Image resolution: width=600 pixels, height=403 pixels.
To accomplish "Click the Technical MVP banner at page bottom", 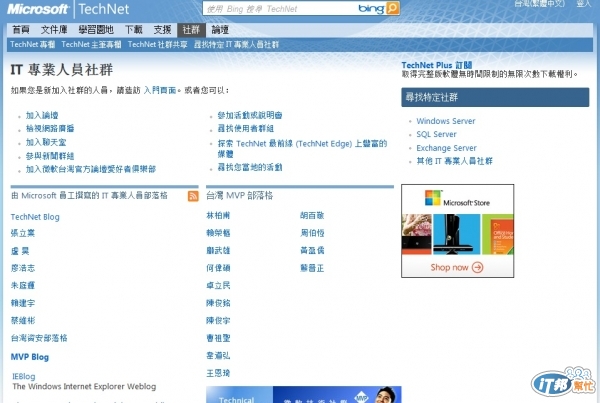I will point(303,395).
